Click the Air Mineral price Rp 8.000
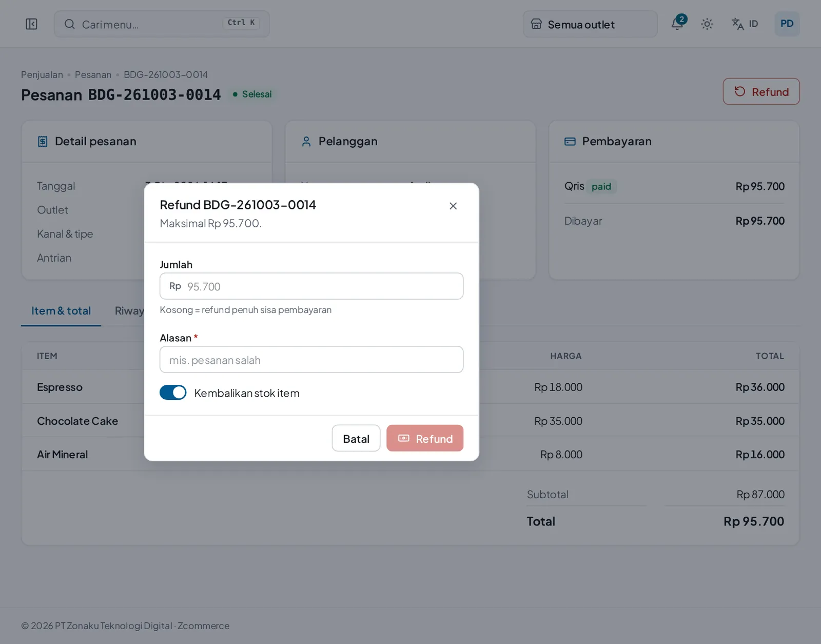The image size is (821, 644). [x=561, y=455]
